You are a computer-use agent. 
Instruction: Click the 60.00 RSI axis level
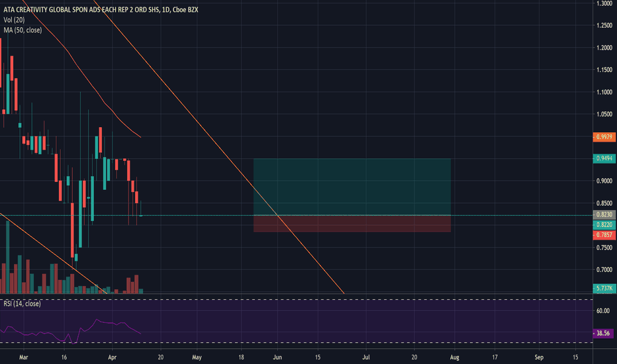[x=603, y=311]
